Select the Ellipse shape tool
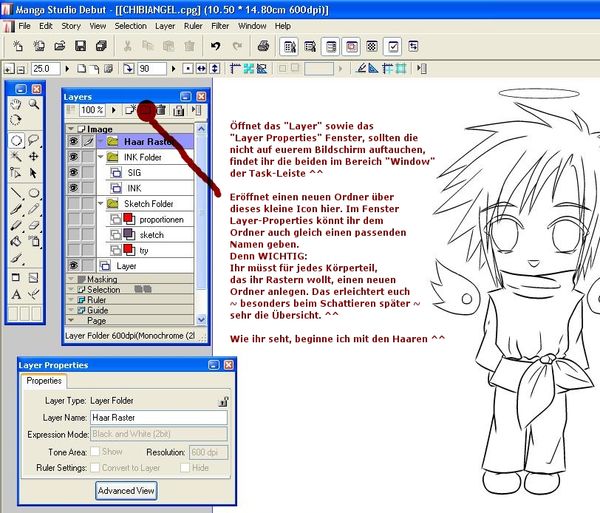The width and height of the screenshot is (600, 513). pyautogui.click(x=34, y=193)
